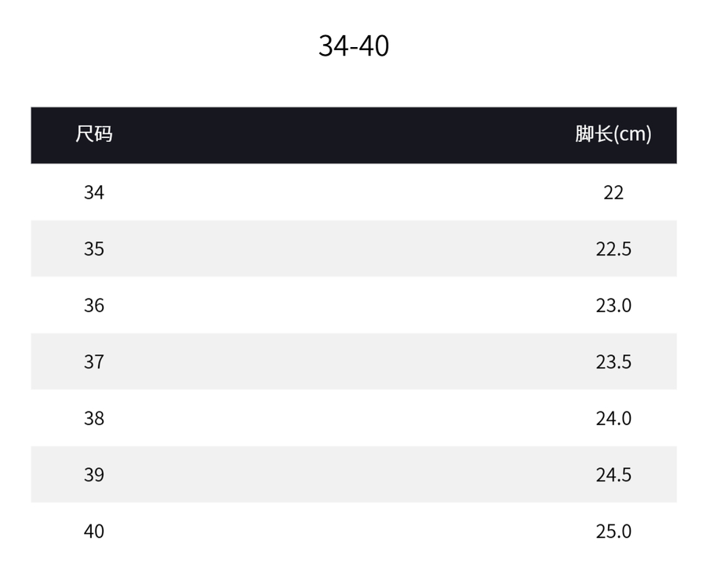The height and width of the screenshot is (588, 706).
Task: Click the 脚长(cm) column header
Action: (613, 134)
